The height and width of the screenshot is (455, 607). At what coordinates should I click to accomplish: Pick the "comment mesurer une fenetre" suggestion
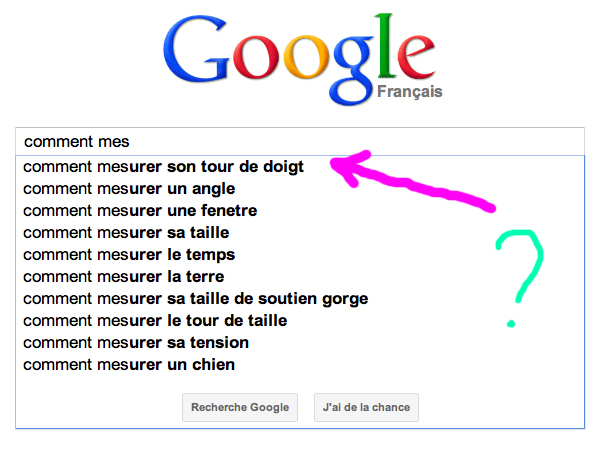[x=140, y=210]
